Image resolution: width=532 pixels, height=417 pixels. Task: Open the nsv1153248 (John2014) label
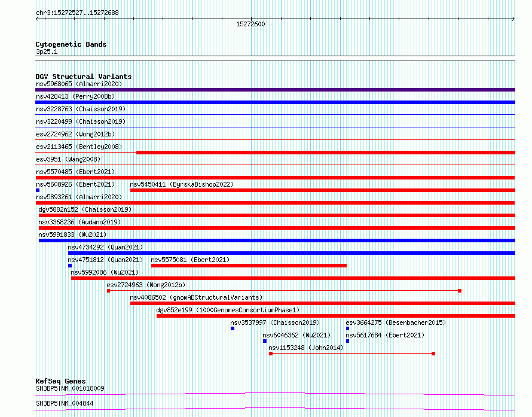coord(306,348)
